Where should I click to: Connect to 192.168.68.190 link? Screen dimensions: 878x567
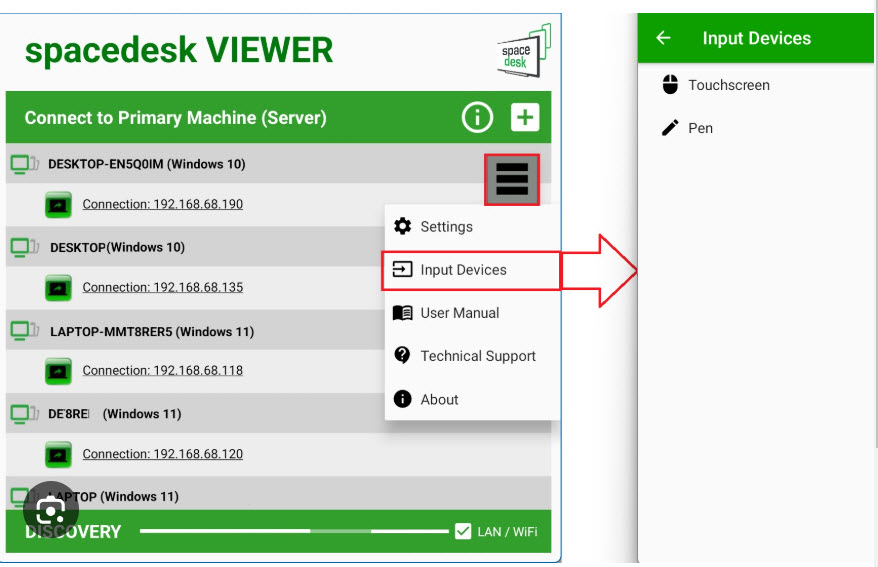[x=162, y=204]
